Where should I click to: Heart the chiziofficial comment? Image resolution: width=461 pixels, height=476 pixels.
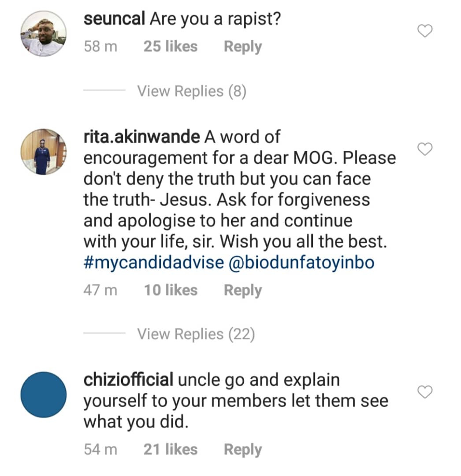[x=425, y=391]
